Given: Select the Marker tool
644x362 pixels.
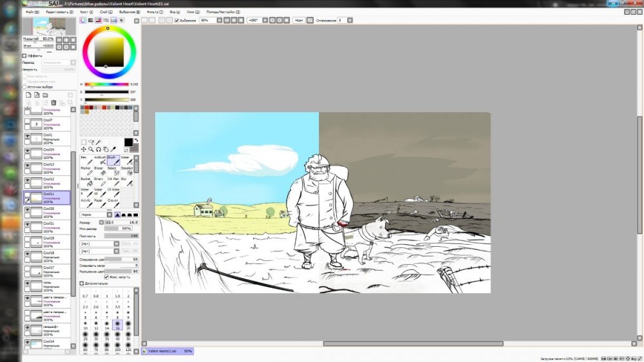Looking at the screenshot, I should [86, 172].
